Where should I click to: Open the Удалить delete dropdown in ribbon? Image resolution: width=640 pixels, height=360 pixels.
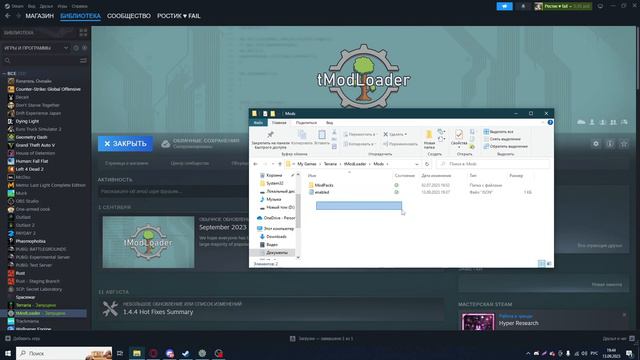pyautogui.click(x=395, y=134)
